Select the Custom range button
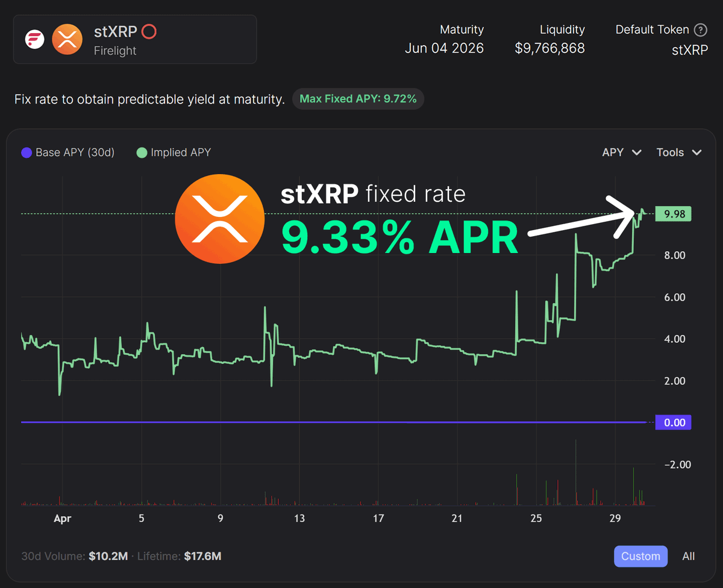This screenshot has width=723, height=588. pos(640,556)
